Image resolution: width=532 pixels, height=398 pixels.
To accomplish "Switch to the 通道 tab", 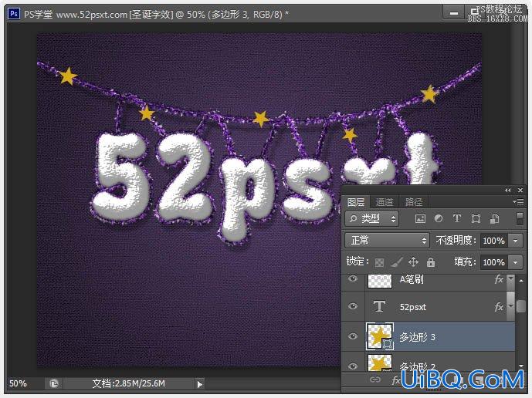I will (385, 202).
